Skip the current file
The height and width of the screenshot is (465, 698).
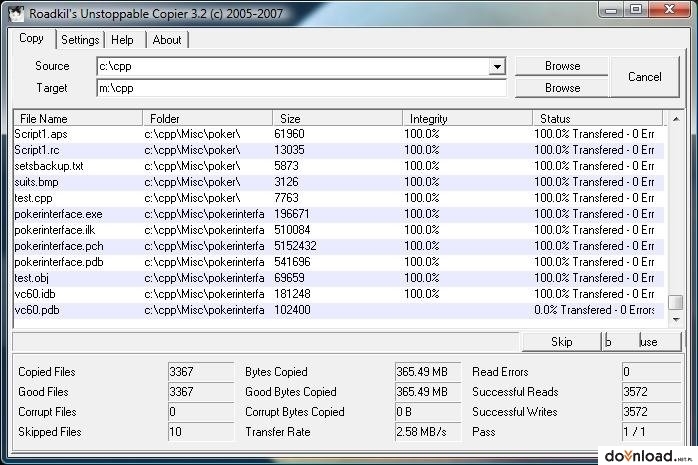tap(561, 342)
